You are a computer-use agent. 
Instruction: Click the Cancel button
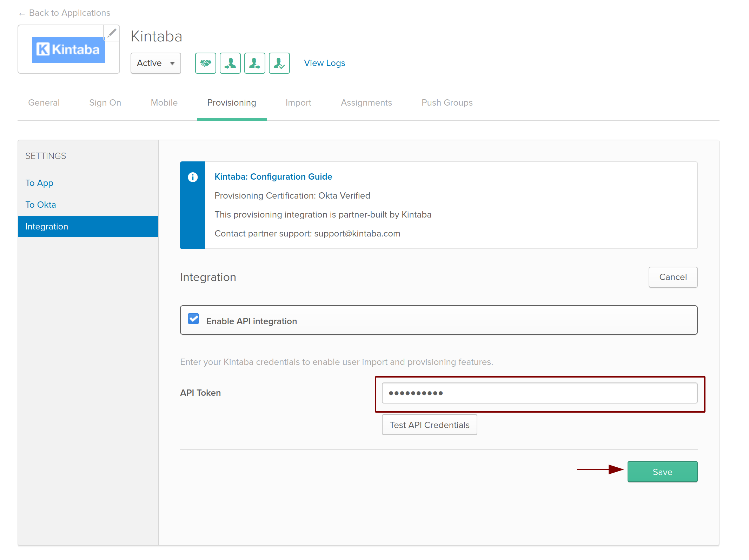[673, 277]
